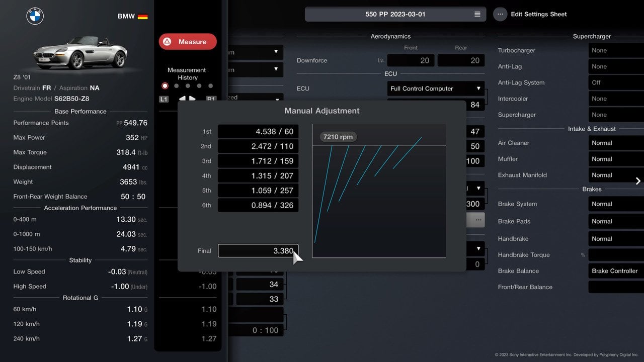The image size is (644, 362).
Task: Click the High Speed stability -1.00 value
Action: tap(129, 287)
